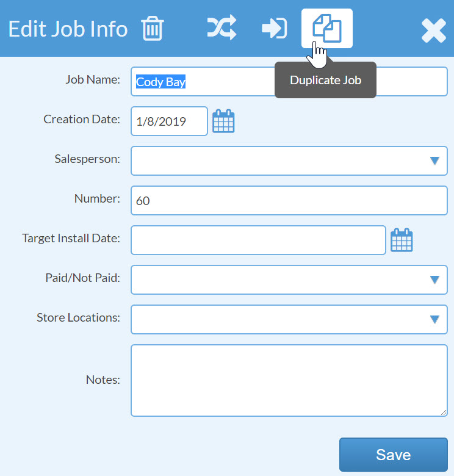Click the Job Name field containing Cody Bay
The width and height of the screenshot is (454, 476).
[x=289, y=81]
